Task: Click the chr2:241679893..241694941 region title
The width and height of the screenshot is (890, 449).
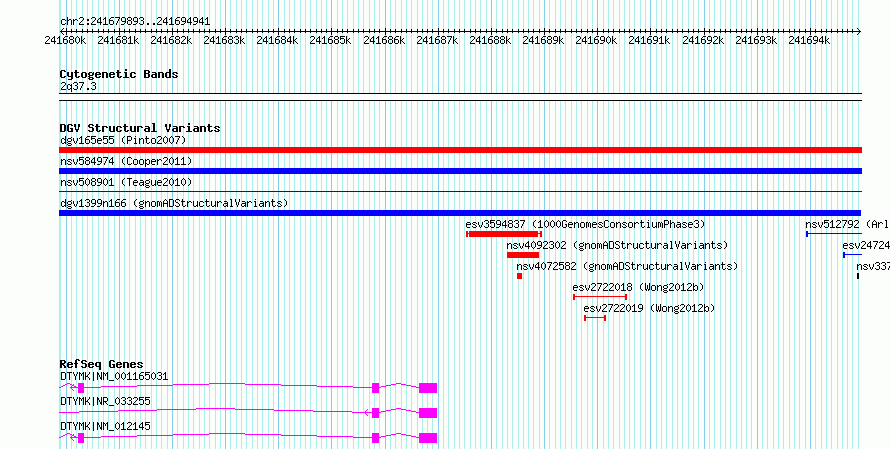Action: click(135, 22)
